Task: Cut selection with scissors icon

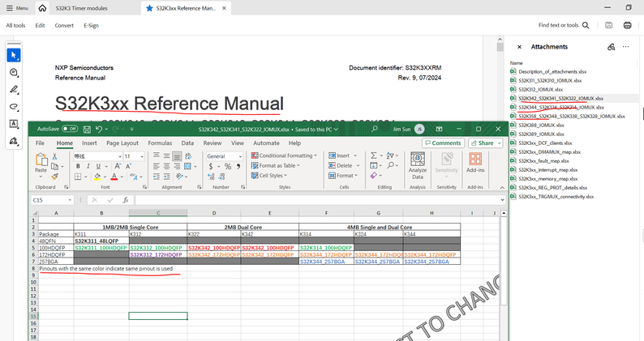Action: [54, 156]
